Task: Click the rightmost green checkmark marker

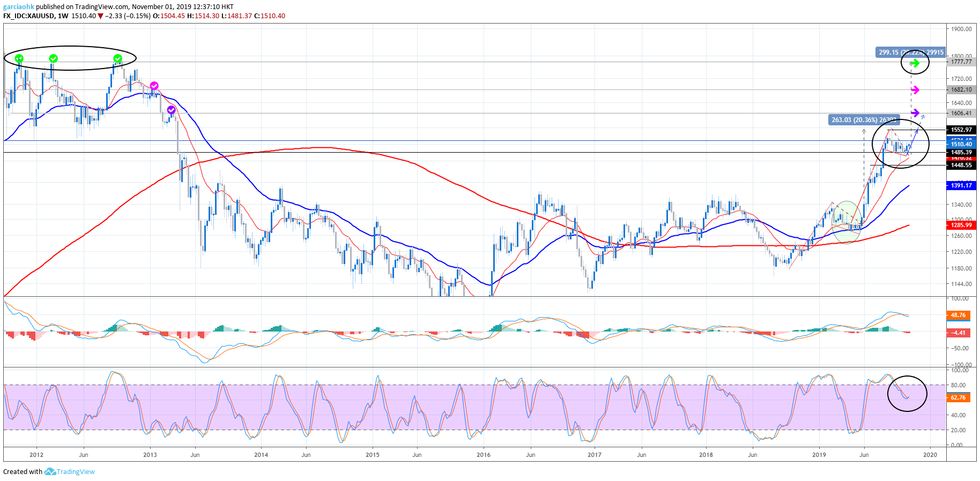Action: pyautogui.click(x=118, y=58)
